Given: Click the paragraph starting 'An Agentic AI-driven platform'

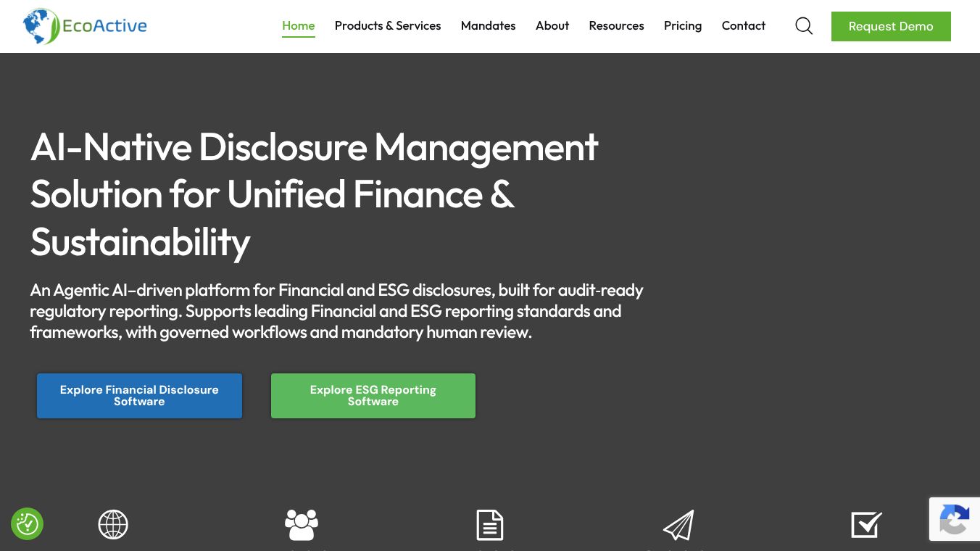Looking at the screenshot, I should [x=336, y=311].
